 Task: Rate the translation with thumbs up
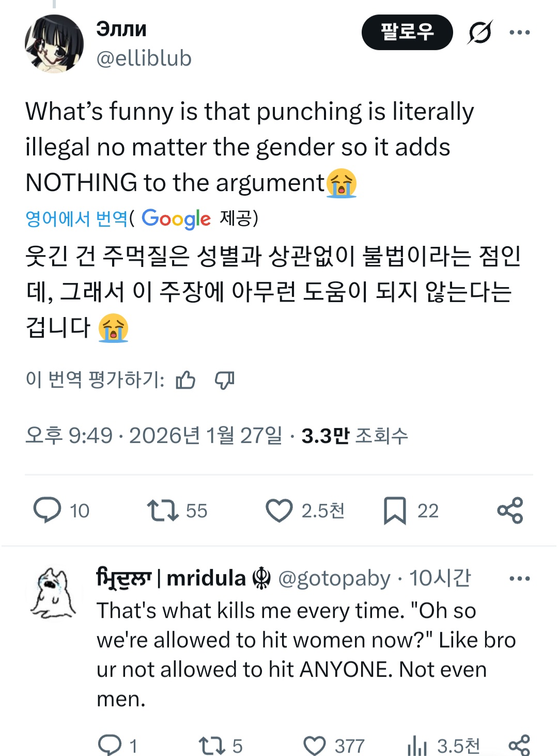(x=185, y=381)
